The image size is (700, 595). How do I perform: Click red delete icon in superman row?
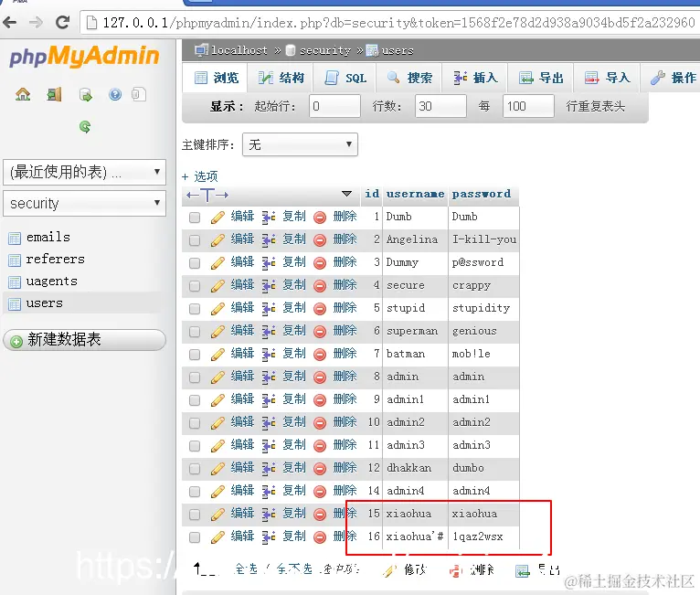(320, 332)
